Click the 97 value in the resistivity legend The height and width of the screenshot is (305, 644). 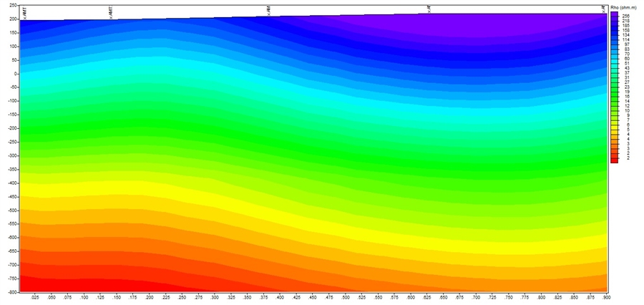[627, 44]
